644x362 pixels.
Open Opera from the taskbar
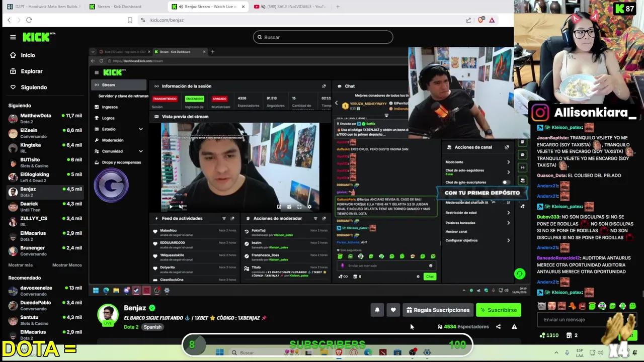pyautogui.click(x=354, y=352)
